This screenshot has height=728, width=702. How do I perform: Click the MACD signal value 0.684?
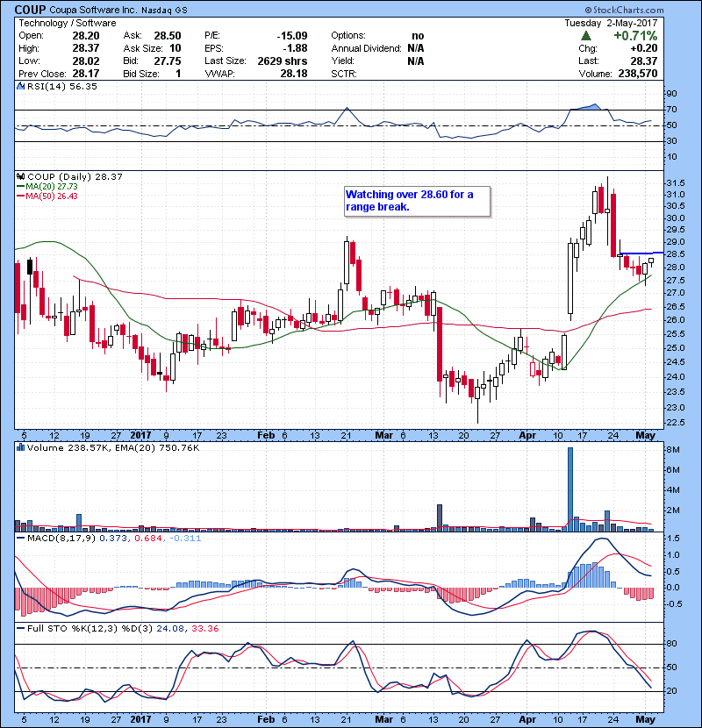tap(148, 539)
